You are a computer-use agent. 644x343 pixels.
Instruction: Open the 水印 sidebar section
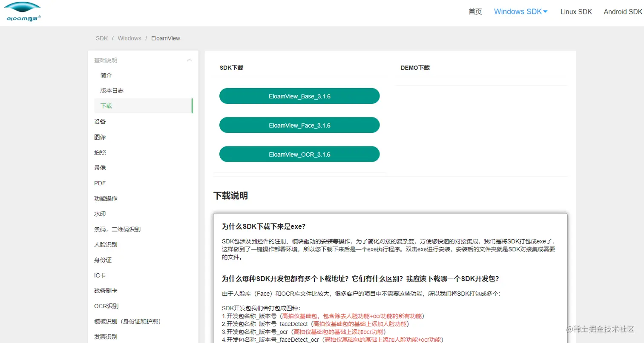[x=100, y=214]
